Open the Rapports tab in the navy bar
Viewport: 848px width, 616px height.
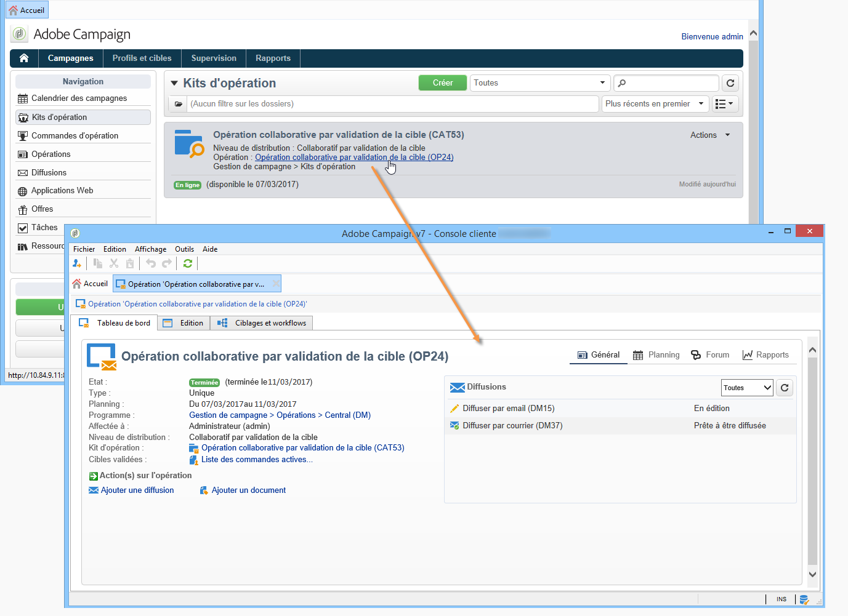click(273, 58)
